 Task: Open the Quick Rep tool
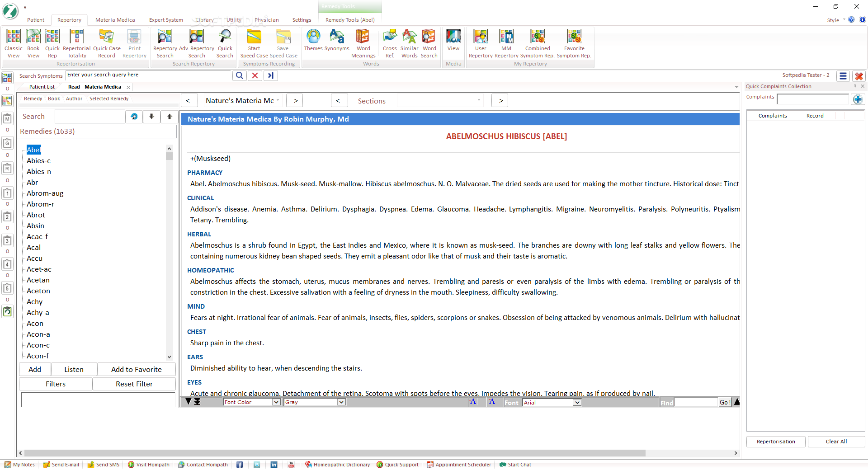(x=52, y=44)
